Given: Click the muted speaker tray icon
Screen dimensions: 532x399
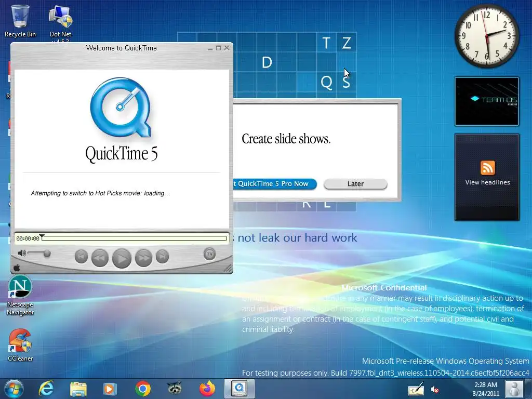Looking at the screenshot, I should click(x=435, y=390).
